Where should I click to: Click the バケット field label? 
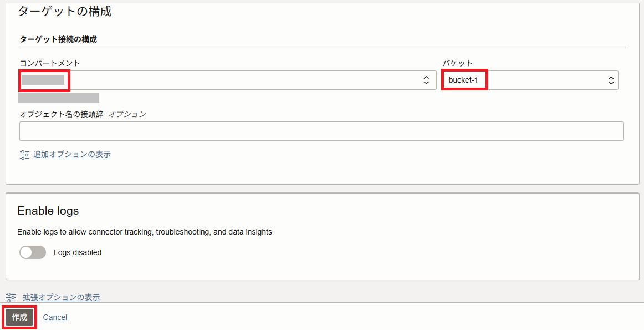coord(457,63)
